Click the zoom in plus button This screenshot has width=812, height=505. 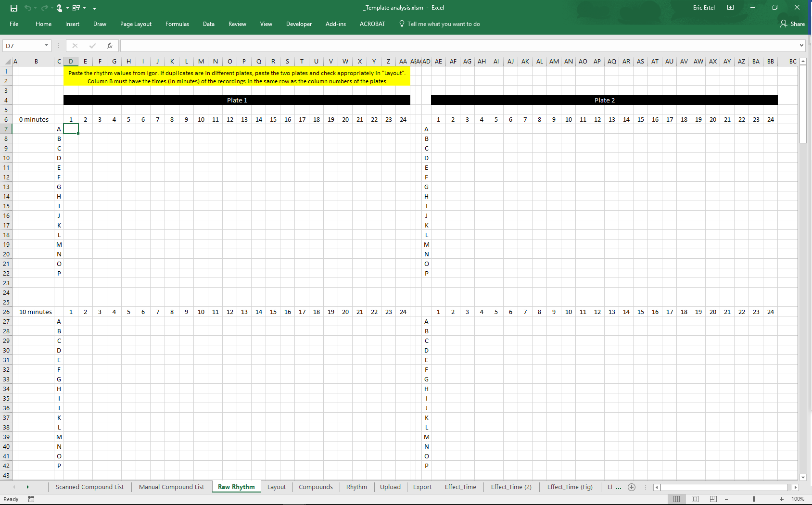tap(782, 499)
